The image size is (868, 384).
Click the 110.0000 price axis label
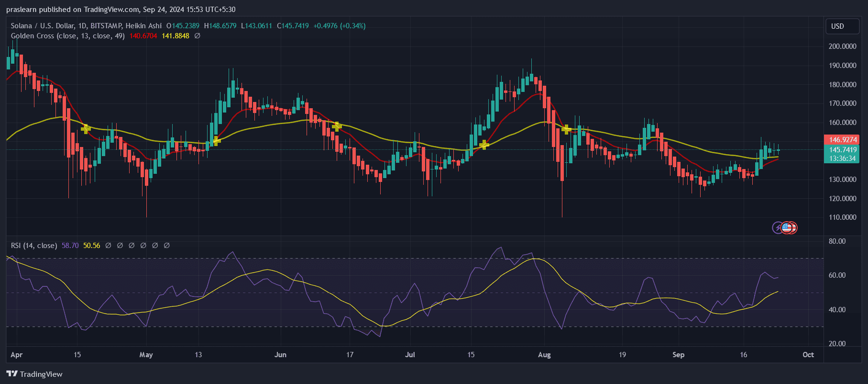click(x=842, y=217)
